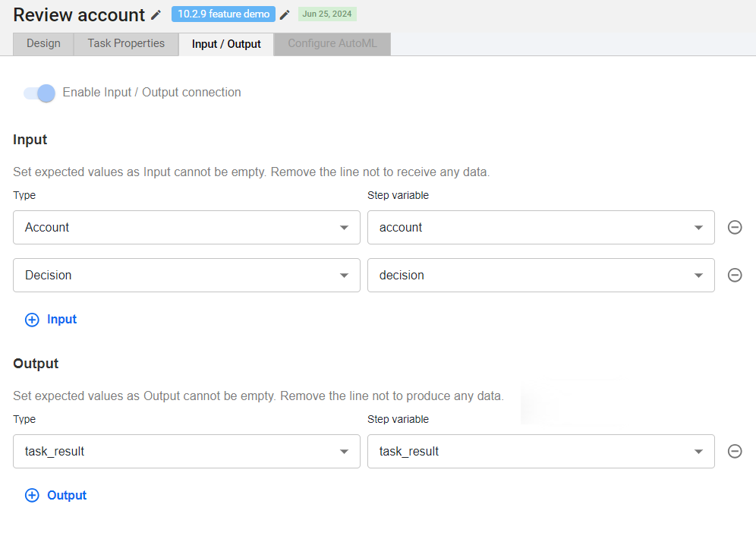Open the Decision type dropdown
The width and height of the screenshot is (756, 536).
tap(187, 275)
